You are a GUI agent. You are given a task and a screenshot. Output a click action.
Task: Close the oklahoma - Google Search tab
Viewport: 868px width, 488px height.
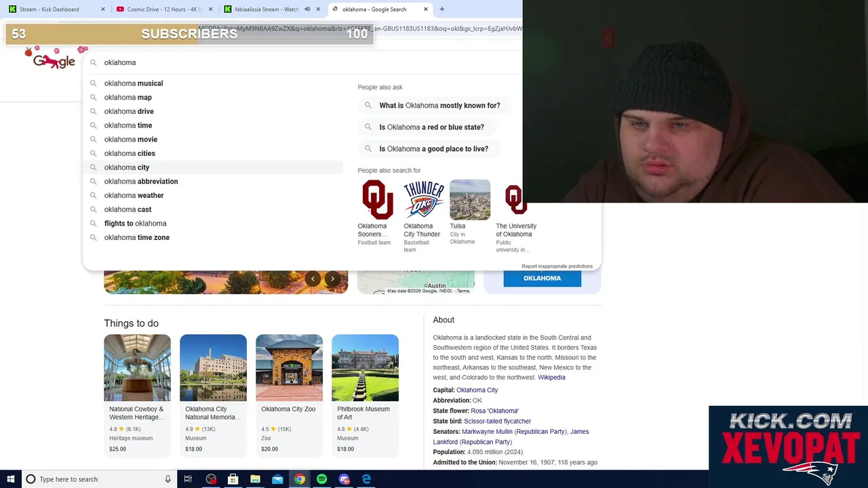pyautogui.click(x=426, y=9)
